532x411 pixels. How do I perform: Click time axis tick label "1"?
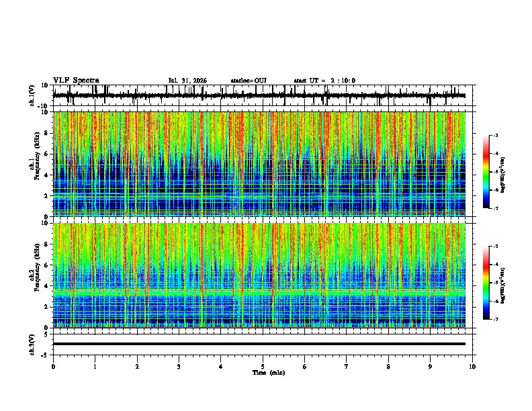pyautogui.click(x=95, y=367)
